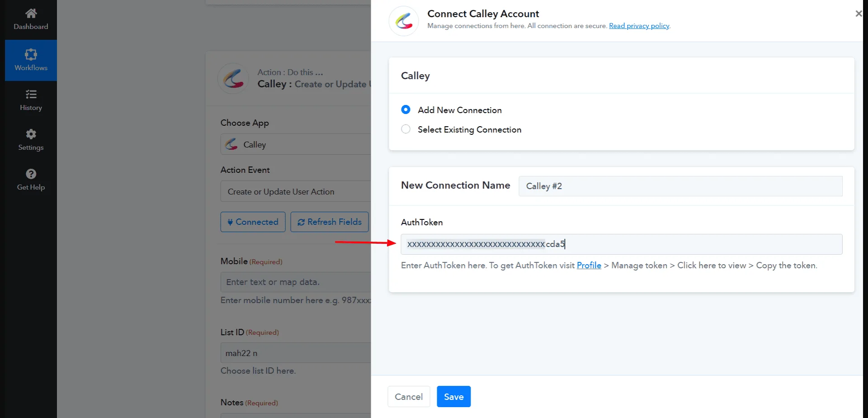Click the Connected button
The width and height of the screenshot is (868, 418).
253,222
